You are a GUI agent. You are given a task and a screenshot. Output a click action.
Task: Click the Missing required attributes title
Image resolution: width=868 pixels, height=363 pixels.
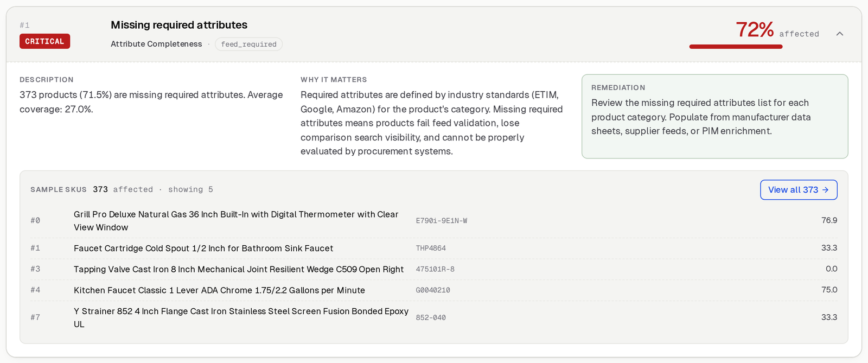click(x=179, y=25)
